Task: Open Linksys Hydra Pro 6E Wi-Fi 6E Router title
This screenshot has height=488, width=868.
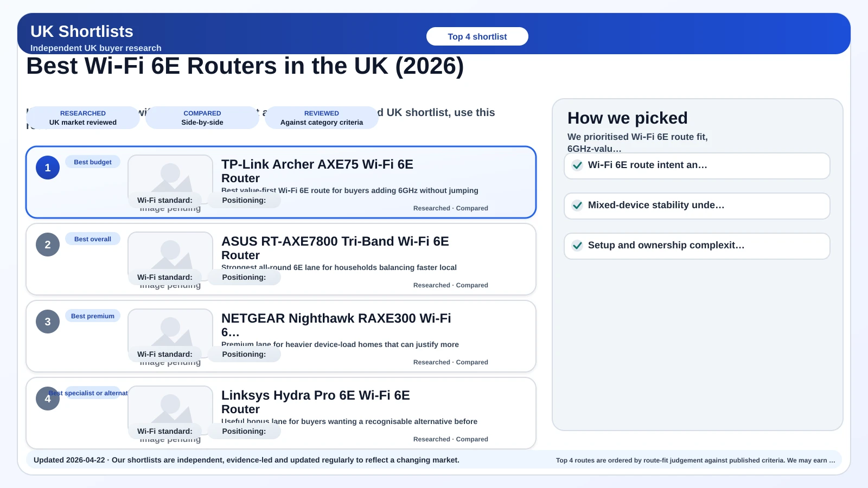Action: pyautogui.click(x=316, y=402)
